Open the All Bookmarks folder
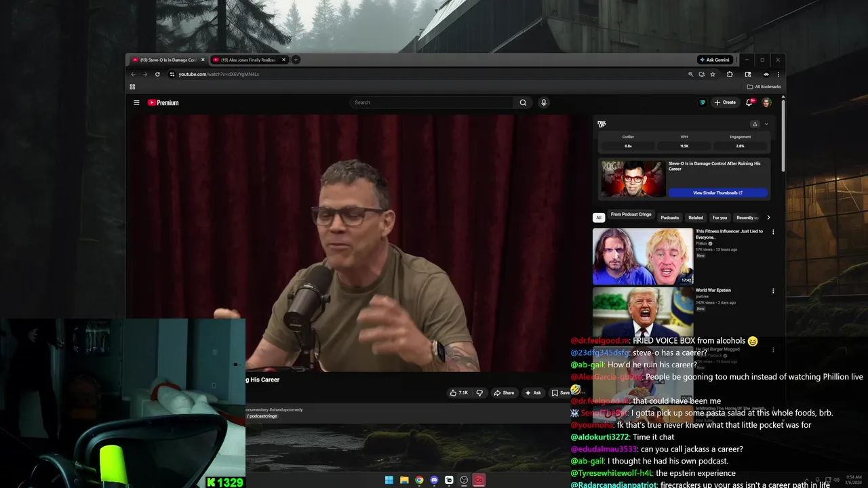The image size is (868, 488). tap(764, 87)
